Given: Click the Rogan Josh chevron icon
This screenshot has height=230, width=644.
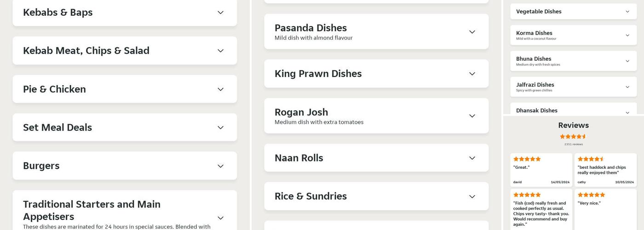Looking at the screenshot, I should [x=472, y=116].
